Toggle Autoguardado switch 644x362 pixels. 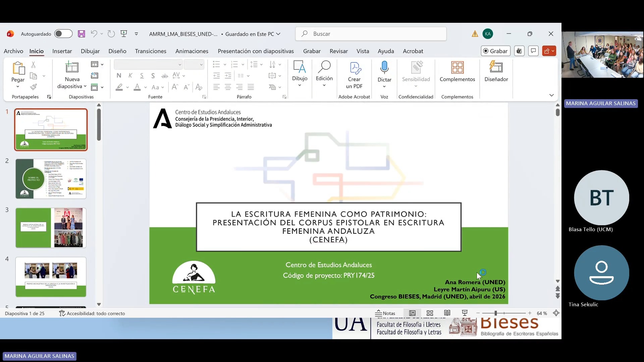(x=63, y=34)
